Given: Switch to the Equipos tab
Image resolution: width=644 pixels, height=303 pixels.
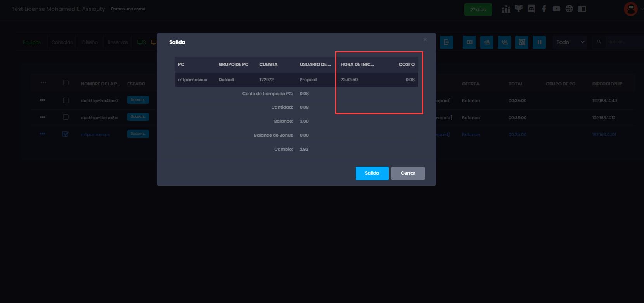Looking at the screenshot, I should pyautogui.click(x=32, y=42).
